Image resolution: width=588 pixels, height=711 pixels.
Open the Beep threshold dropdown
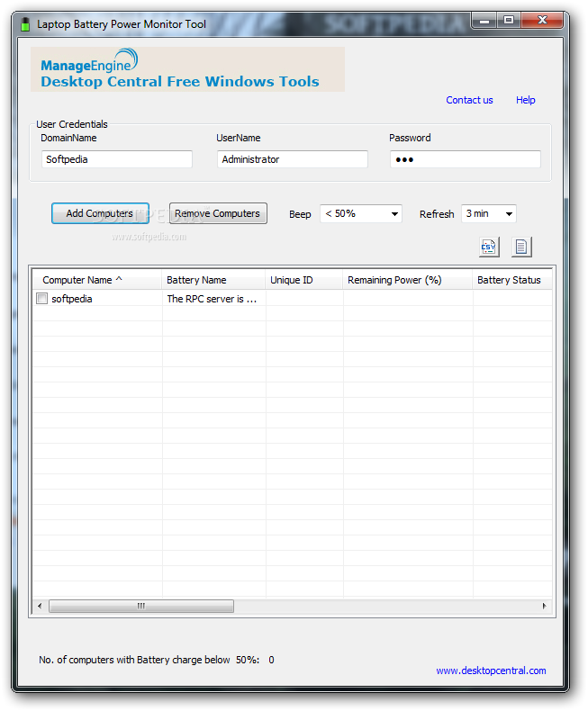[361, 213]
